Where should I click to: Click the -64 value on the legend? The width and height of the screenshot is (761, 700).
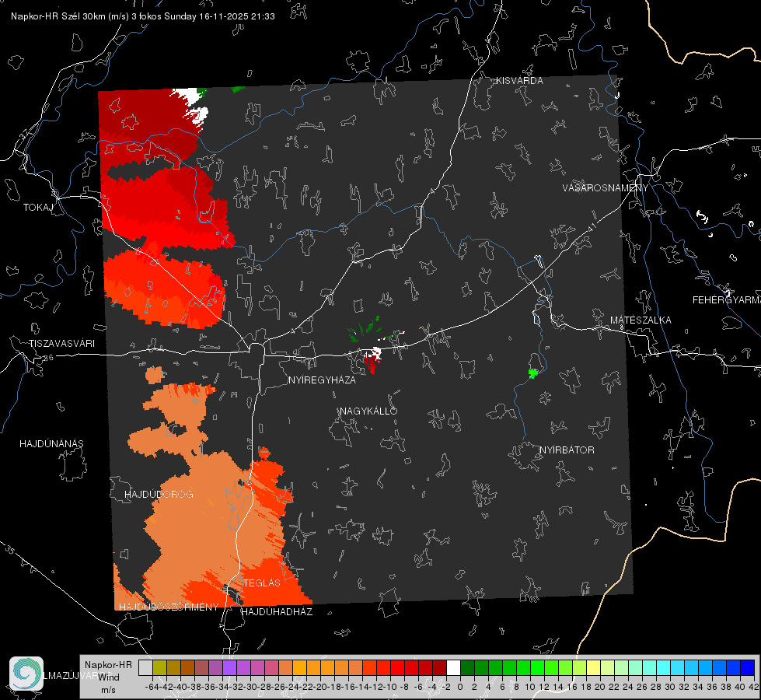pyautogui.click(x=152, y=687)
